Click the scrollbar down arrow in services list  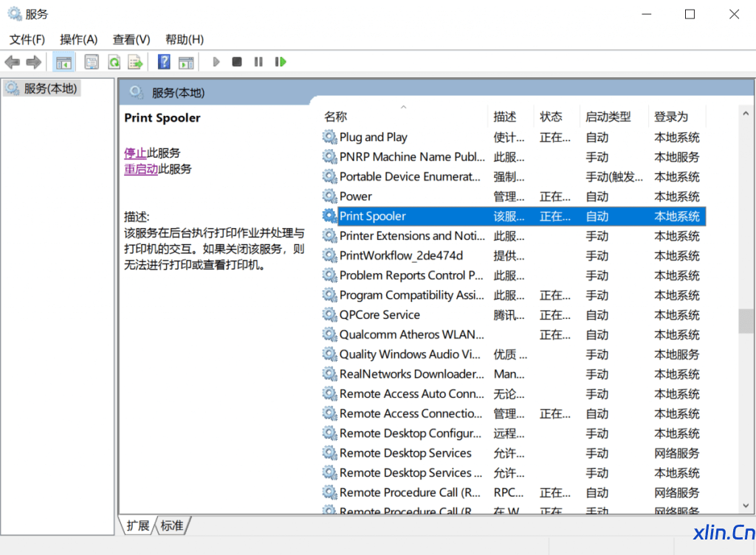pyautogui.click(x=746, y=506)
